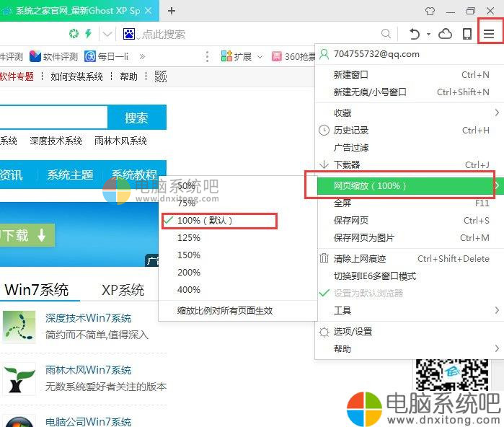Toggle 缩放比例对所有页面生效 option

238,311
